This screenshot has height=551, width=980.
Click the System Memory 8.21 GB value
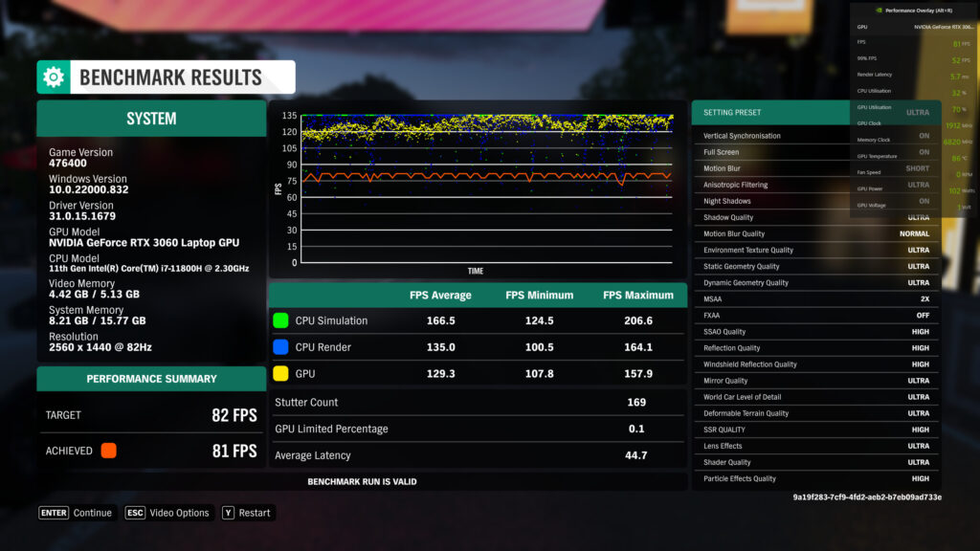[x=98, y=320]
